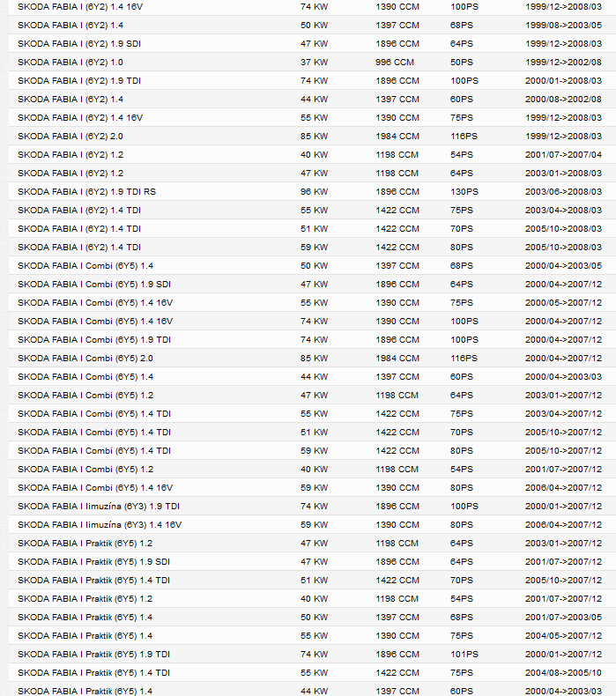Click date range '2004/08->2005/10'
Image resolution: width=616 pixels, height=696 pixels.
tap(563, 672)
